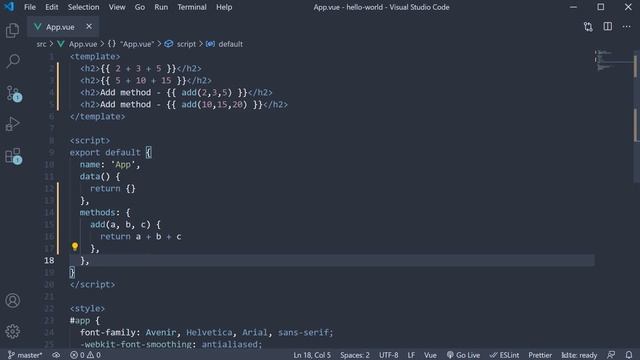
Task: Click the #app selector line
Action: pyautogui.click(x=84, y=320)
